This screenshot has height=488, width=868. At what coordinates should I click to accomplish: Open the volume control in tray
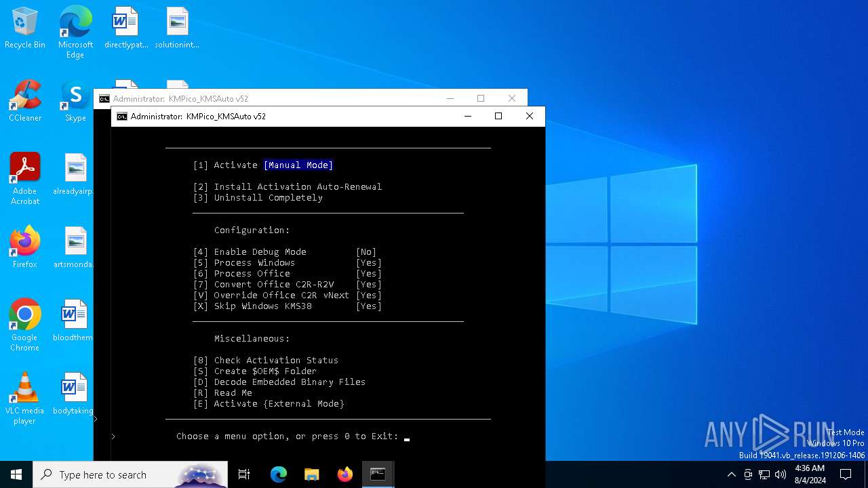point(781,474)
